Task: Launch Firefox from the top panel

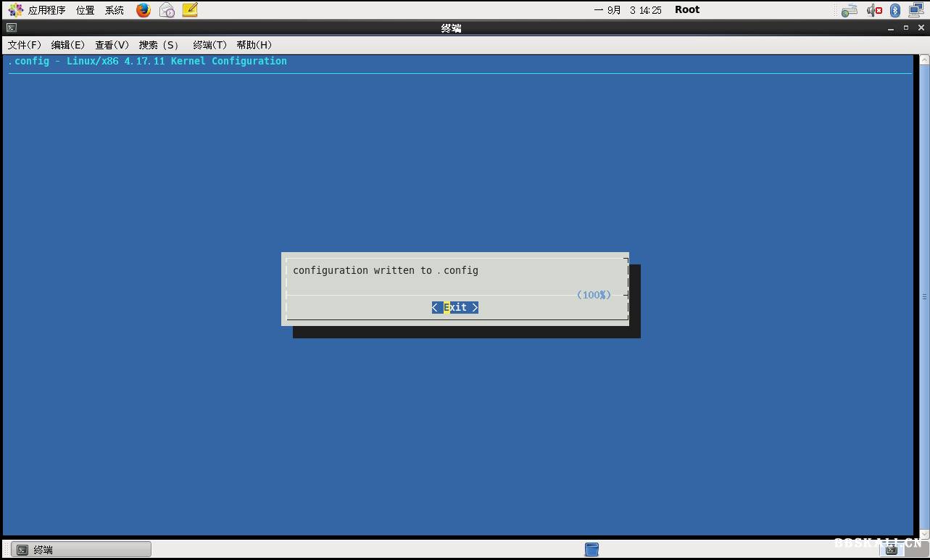Action: coord(143,10)
